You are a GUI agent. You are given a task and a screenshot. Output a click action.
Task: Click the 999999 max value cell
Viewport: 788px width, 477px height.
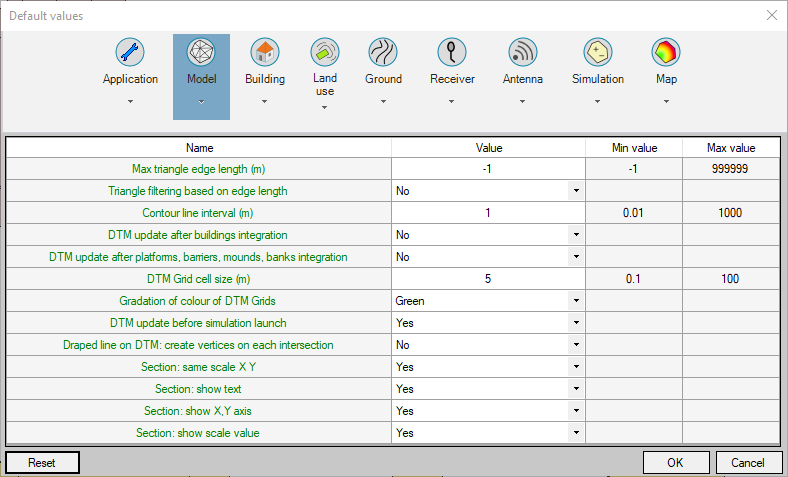[x=730, y=169]
